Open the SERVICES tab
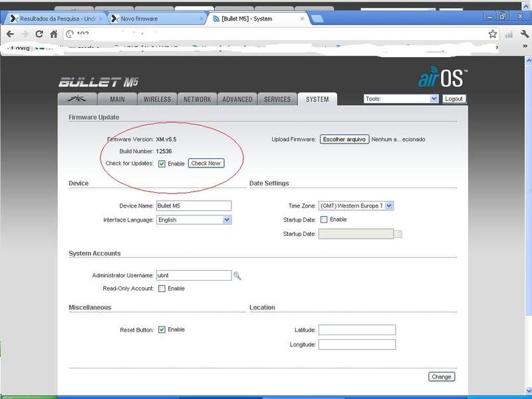 coord(277,99)
